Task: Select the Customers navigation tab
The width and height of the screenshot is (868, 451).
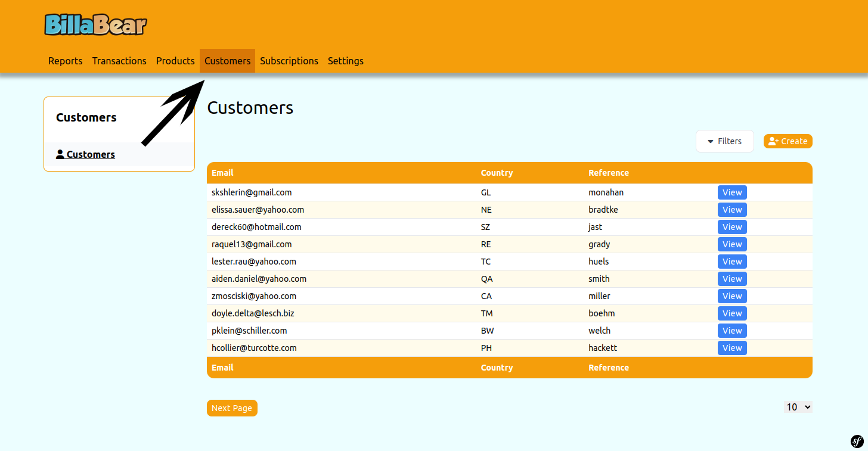Action: pos(228,61)
